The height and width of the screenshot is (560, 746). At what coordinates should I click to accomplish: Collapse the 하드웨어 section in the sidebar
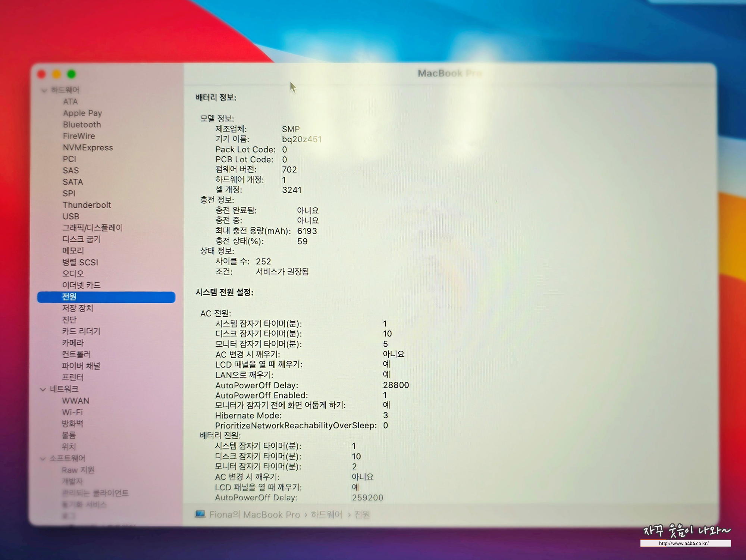tap(44, 90)
